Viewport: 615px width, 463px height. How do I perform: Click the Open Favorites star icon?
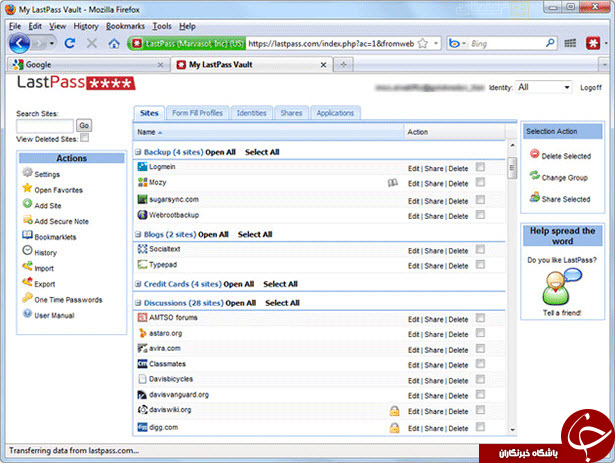tap(27, 188)
